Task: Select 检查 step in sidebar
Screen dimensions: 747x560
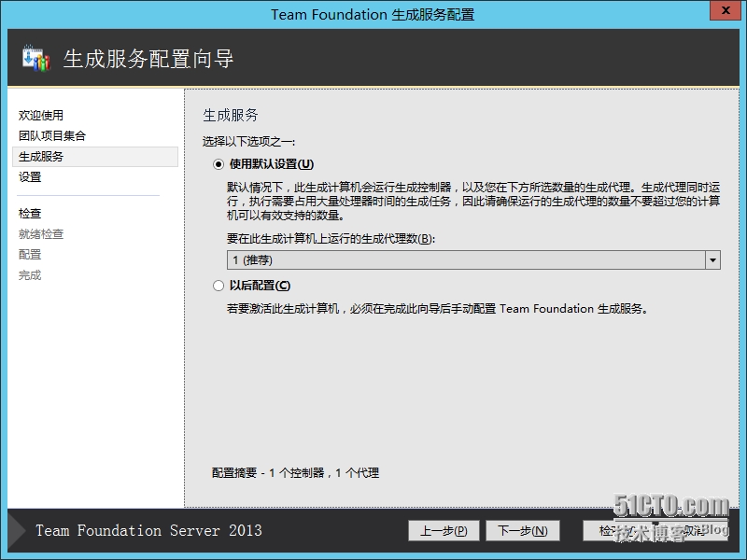Action: (x=30, y=214)
